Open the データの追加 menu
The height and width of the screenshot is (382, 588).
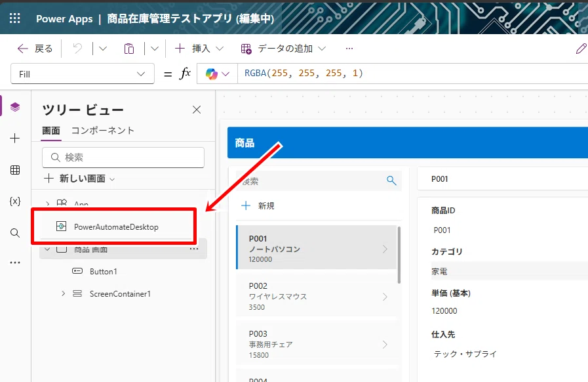pos(283,49)
